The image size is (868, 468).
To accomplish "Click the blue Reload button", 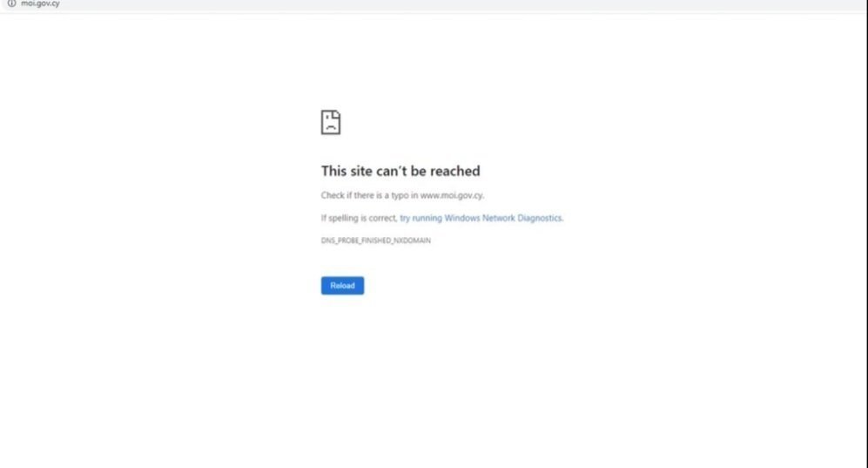I will click(343, 286).
